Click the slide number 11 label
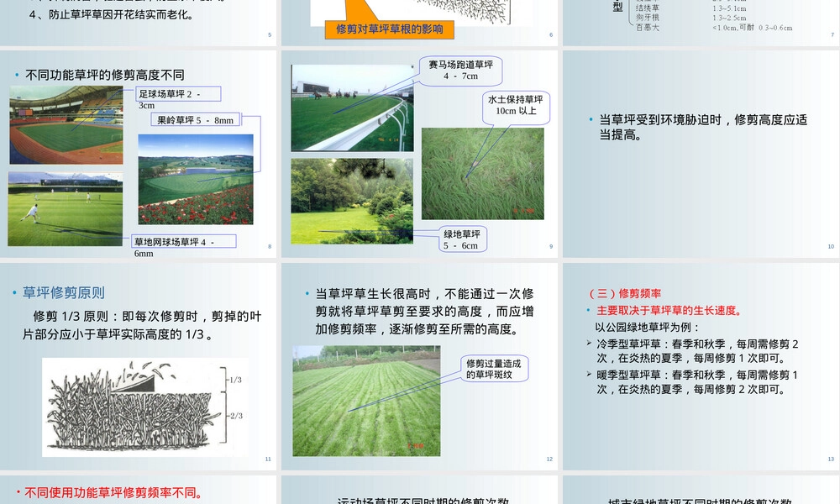Viewport: 840px width, 504px height. click(x=268, y=459)
